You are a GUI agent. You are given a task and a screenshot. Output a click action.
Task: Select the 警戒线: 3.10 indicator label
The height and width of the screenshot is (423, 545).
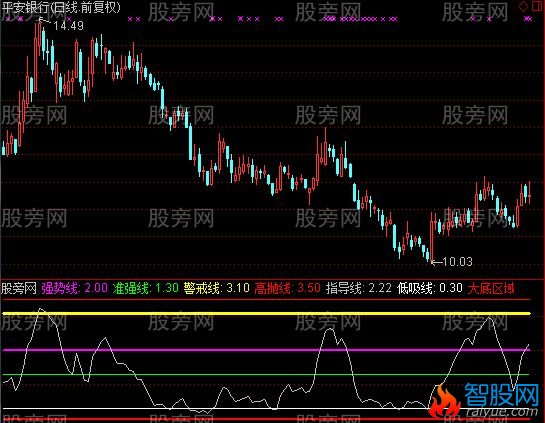click(x=217, y=288)
